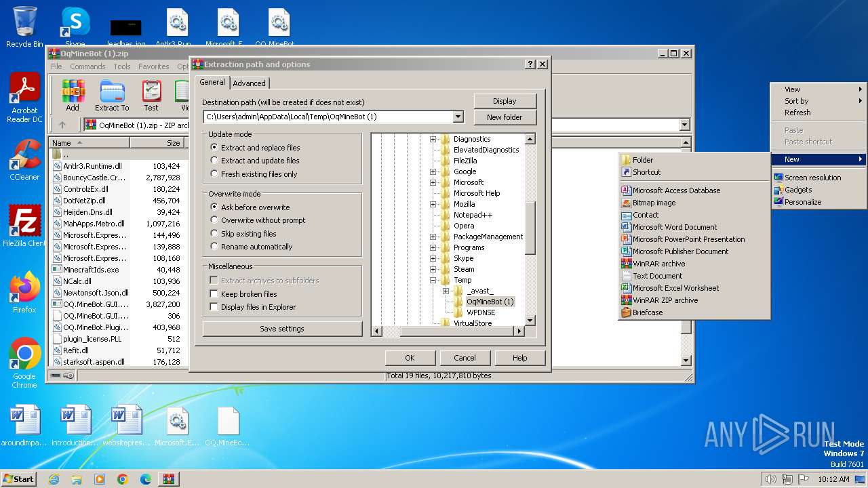Click Chrome icon in taskbar
Screen dimensions: 868x488
click(x=123, y=479)
